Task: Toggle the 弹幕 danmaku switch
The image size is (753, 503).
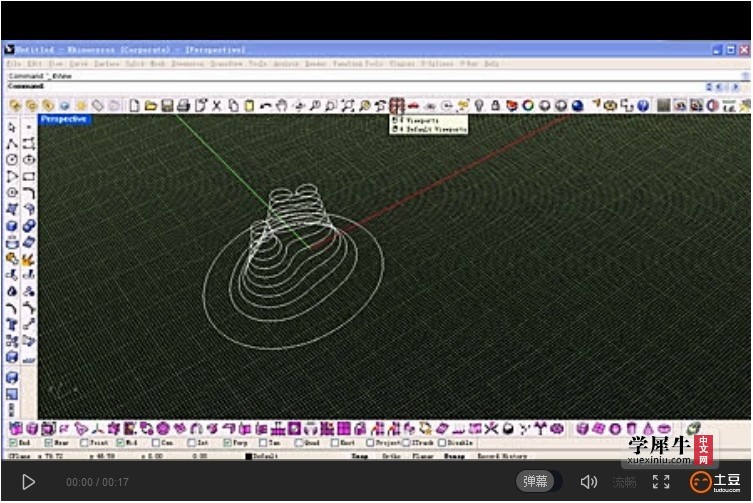Action: coord(538,481)
